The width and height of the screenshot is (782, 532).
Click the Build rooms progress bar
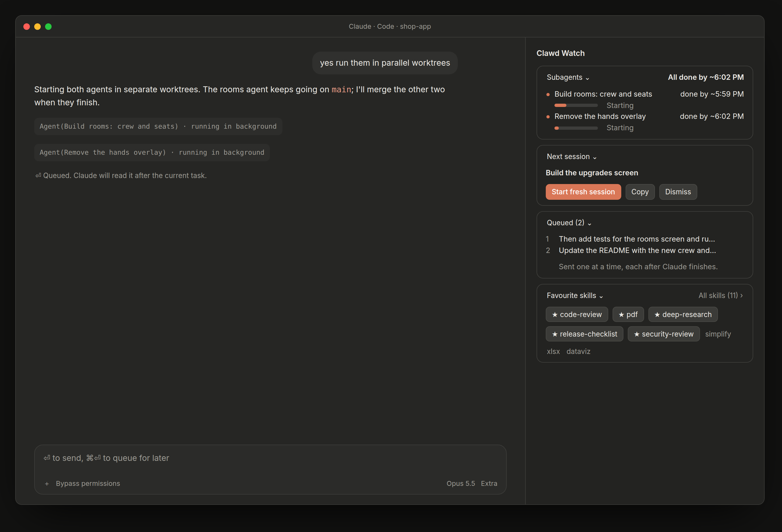click(576, 106)
